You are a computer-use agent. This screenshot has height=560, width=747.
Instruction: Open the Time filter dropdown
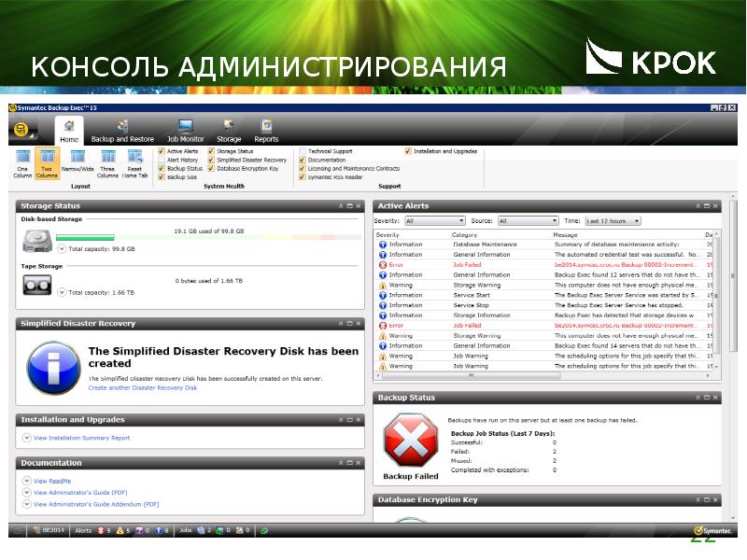(613, 221)
